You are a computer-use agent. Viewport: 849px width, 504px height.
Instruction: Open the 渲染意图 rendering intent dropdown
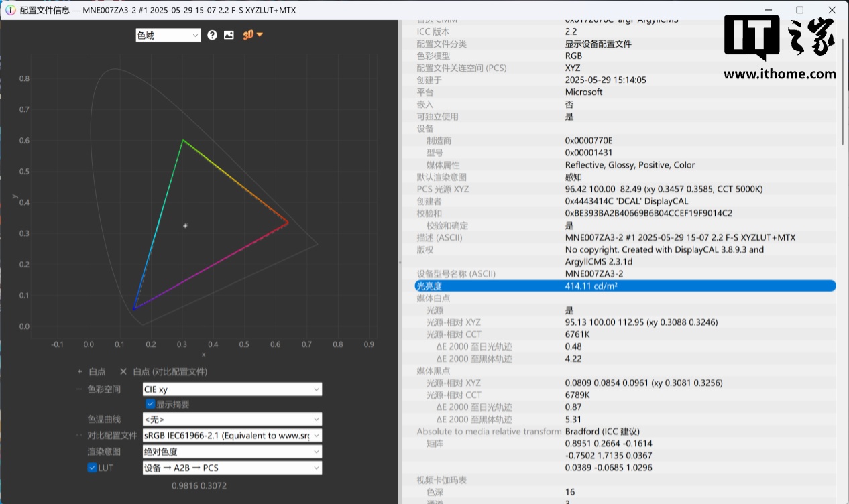pyautogui.click(x=232, y=452)
